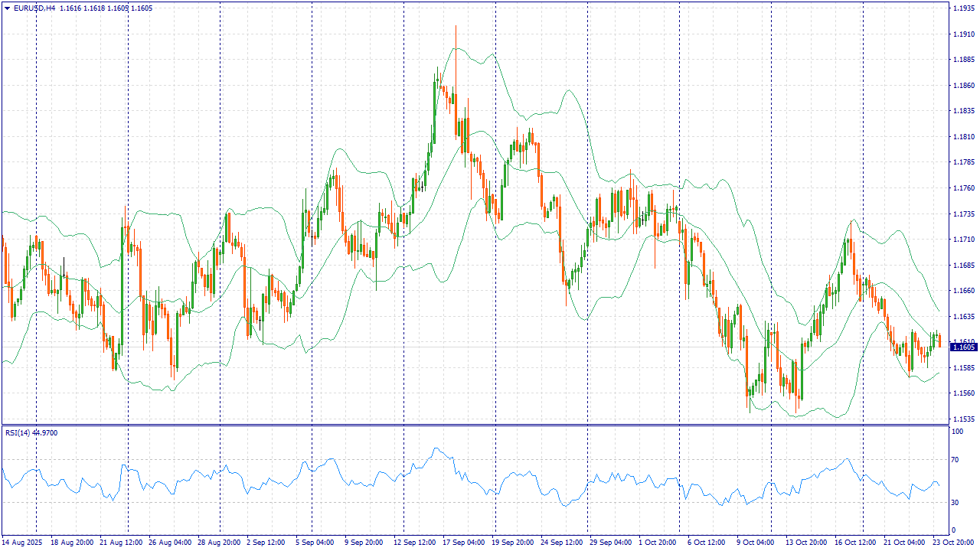Select the current price tag 1.1605
The width and height of the screenshot is (980, 551).
tap(963, 347)
